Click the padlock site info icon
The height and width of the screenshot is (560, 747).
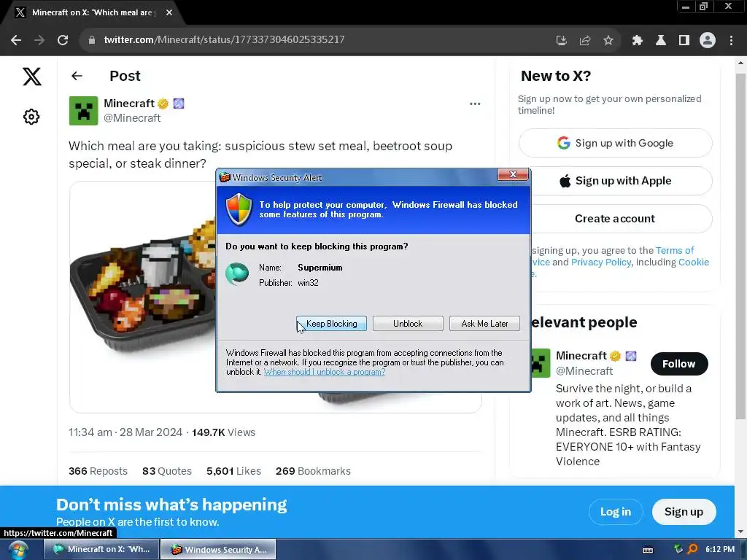tap(92, 40)
